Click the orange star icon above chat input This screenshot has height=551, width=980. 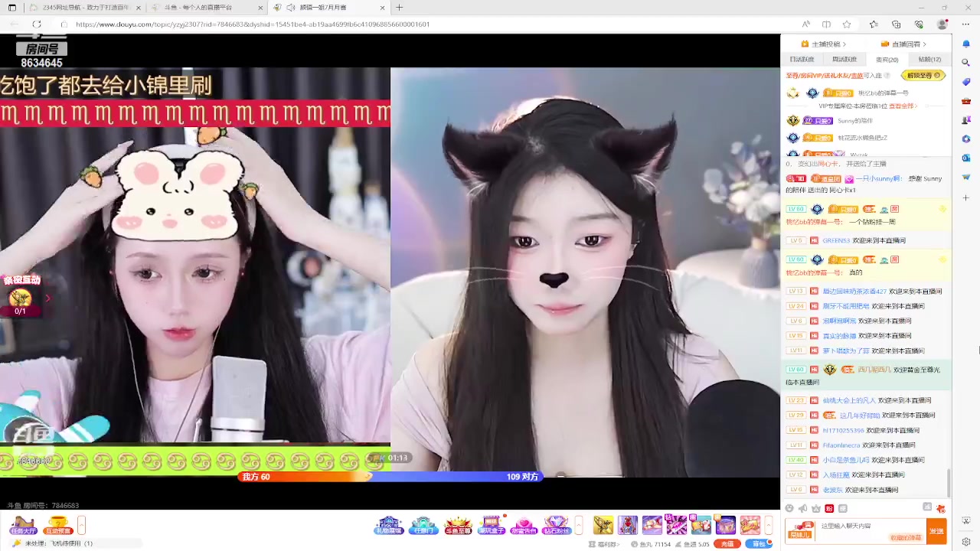[x=941, y=508]
